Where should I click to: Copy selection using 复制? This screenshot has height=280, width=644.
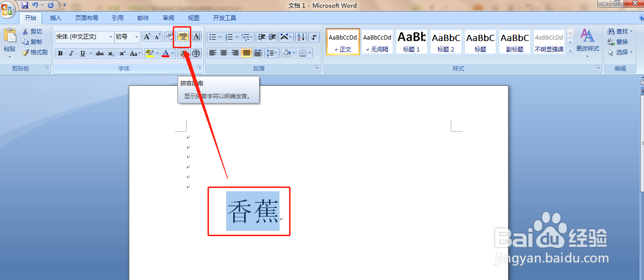[32, 42]
